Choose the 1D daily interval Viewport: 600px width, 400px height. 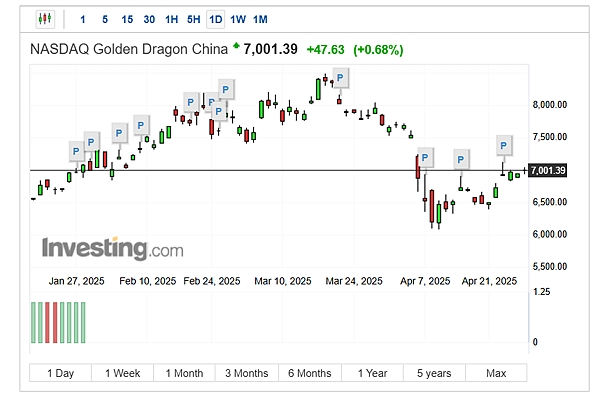click(x=215, y=20)
